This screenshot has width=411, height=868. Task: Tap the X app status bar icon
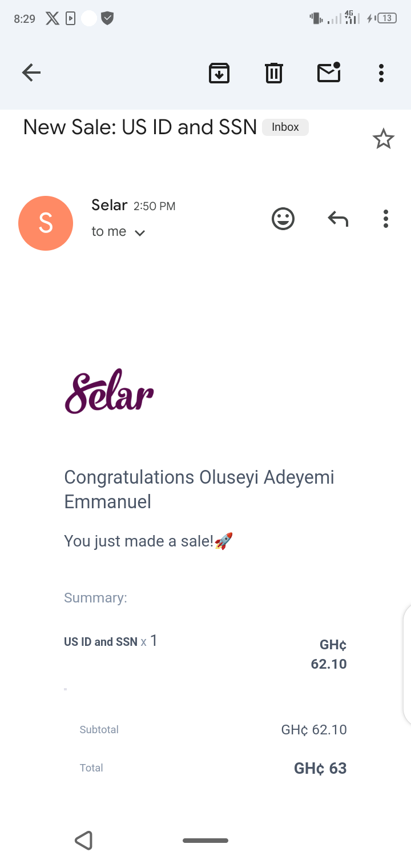(52, 18)
